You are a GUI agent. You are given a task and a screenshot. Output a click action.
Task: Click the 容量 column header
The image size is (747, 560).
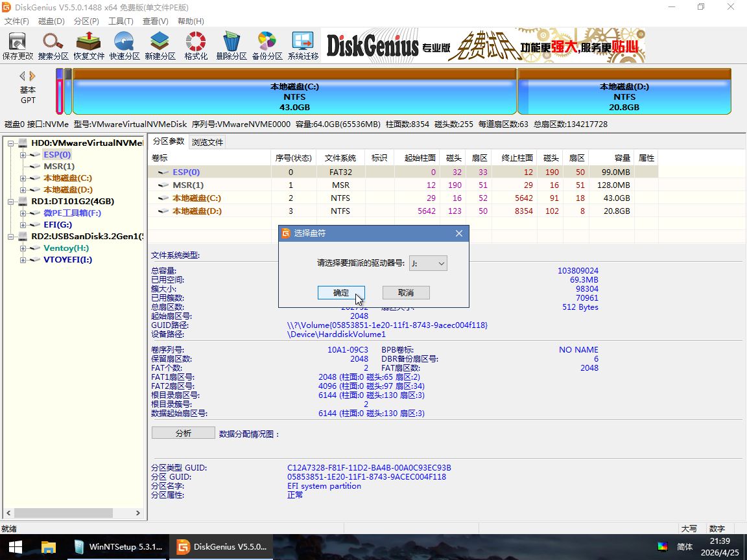pos(611,157)
